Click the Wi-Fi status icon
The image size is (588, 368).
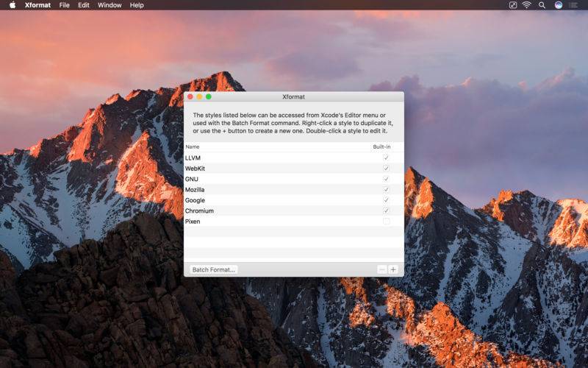click(x=527, y=5)
